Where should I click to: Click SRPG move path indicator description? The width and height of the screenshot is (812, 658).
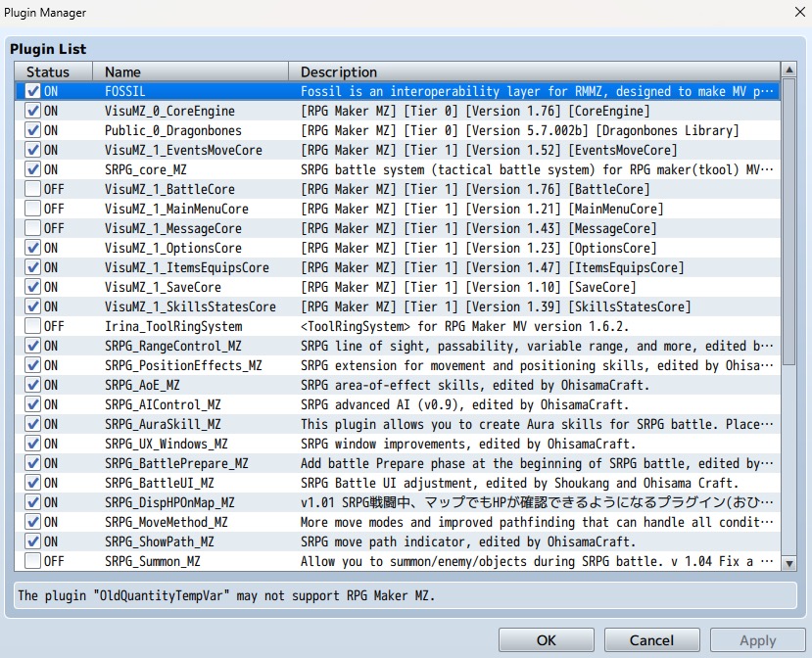tap(468, 542)
